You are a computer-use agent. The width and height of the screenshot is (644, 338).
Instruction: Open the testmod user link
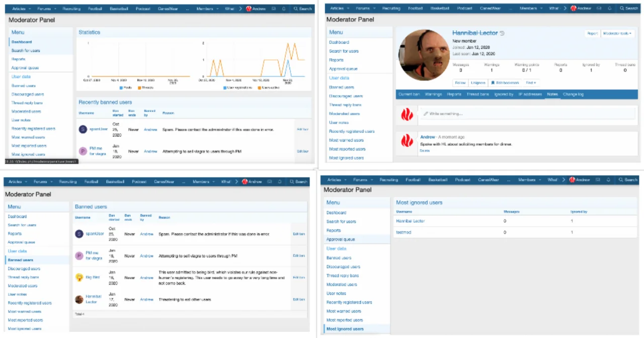tap(404, 232)
